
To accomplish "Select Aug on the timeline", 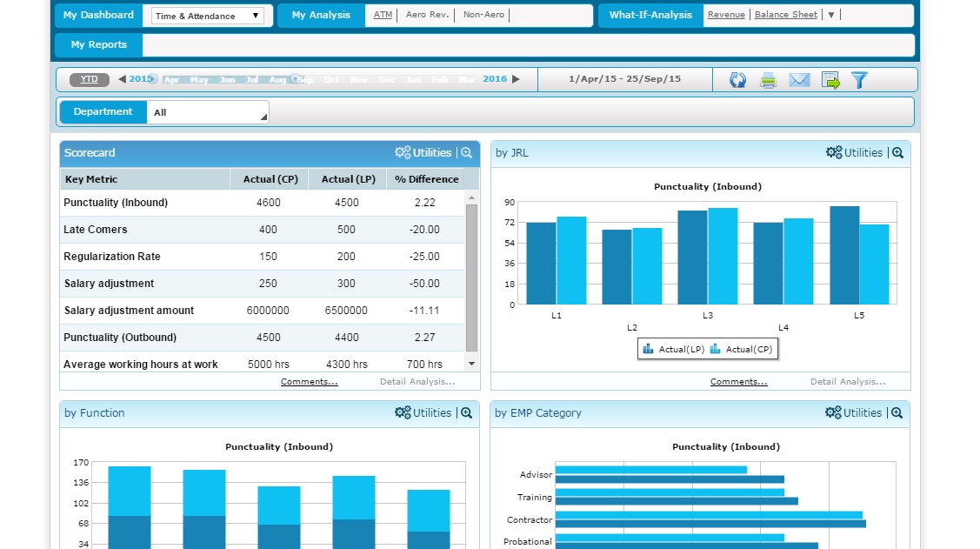I will click(x=277, y=80).
